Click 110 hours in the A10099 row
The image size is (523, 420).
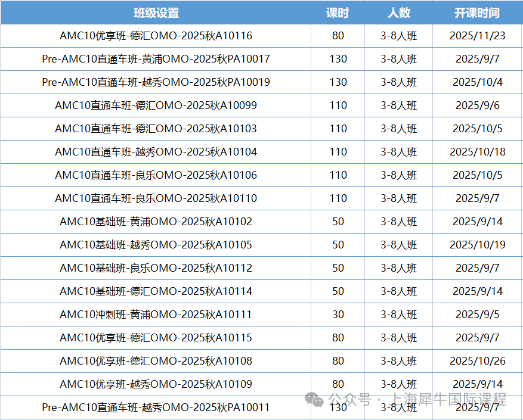coord(338,105)
